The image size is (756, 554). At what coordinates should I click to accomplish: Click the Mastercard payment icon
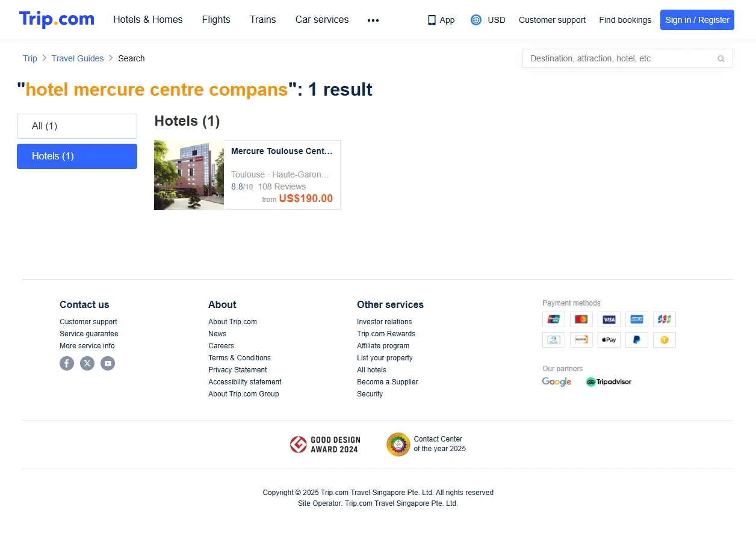coord(581,319)
